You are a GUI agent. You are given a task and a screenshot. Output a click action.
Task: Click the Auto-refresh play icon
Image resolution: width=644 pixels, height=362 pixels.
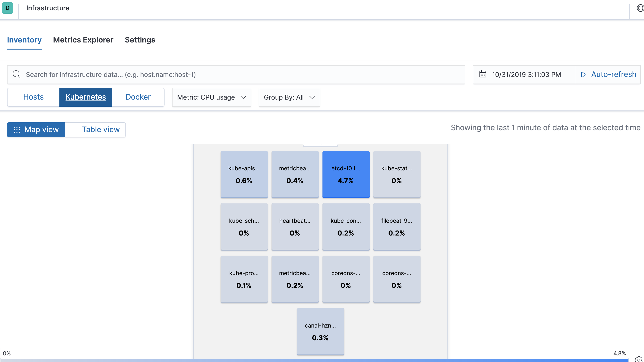(584, 74)
